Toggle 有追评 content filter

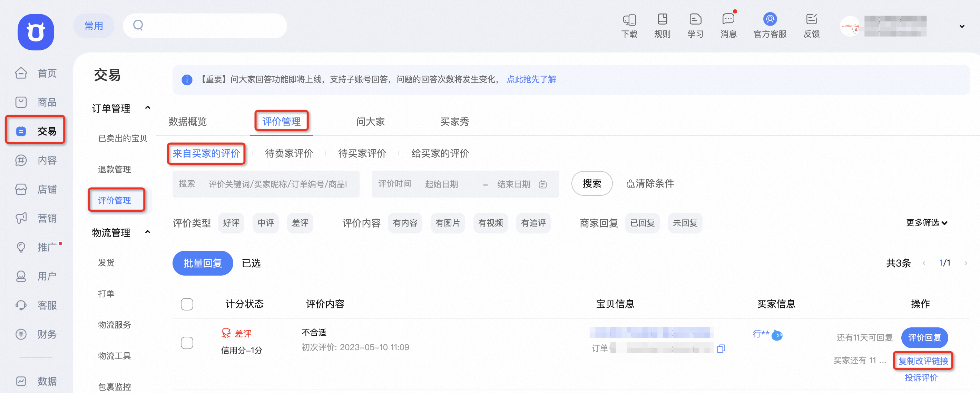[x=533, y=223]
